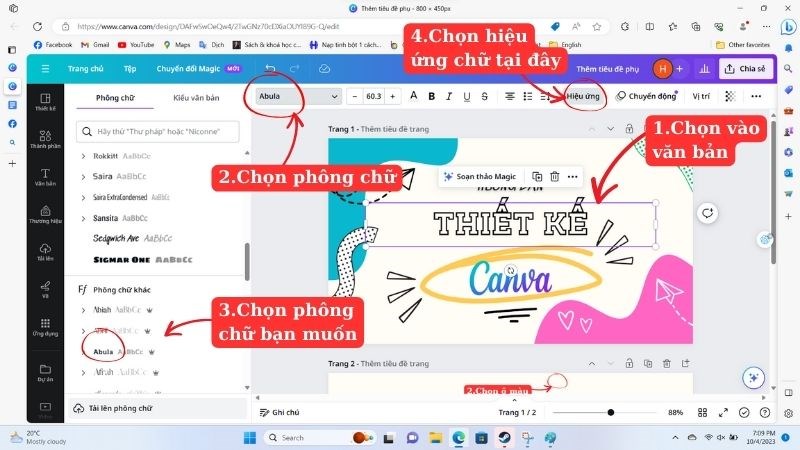This screenshot has height=450, width=800.
Task: Expand the Saira font family
Action: [83, 177]
